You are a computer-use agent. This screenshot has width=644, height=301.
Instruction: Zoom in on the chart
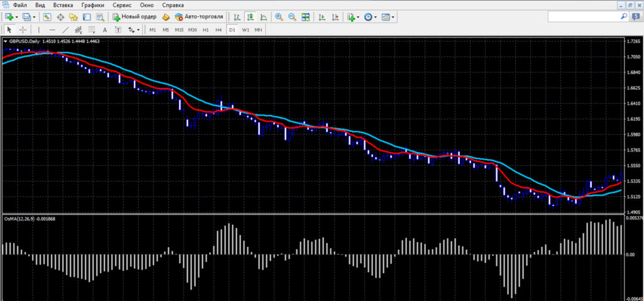279,17
